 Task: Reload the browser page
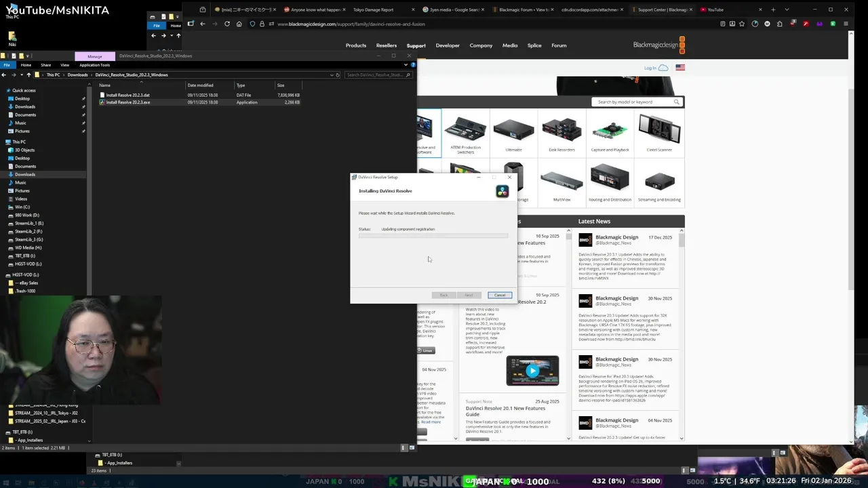tap(226, 24)
